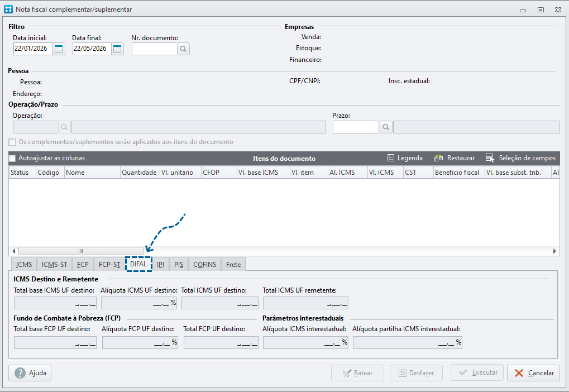Click the Desfazer button

tap(416, 373)
